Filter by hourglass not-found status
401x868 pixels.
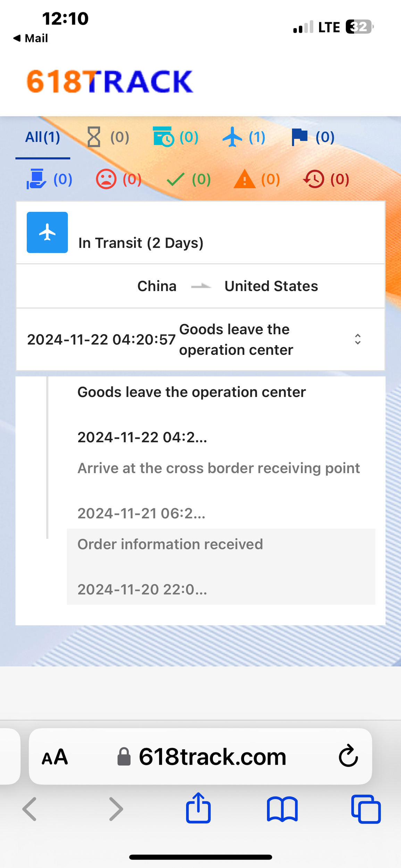click(107, 137)
